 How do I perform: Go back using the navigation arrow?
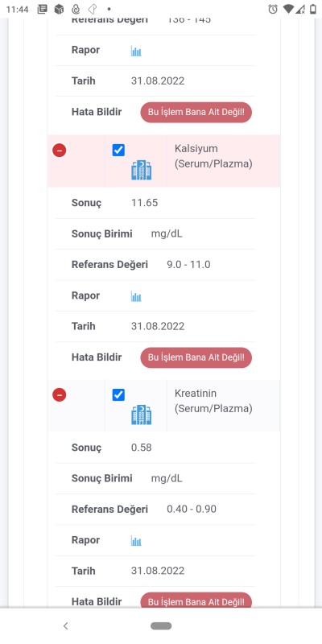coord(65,626)
